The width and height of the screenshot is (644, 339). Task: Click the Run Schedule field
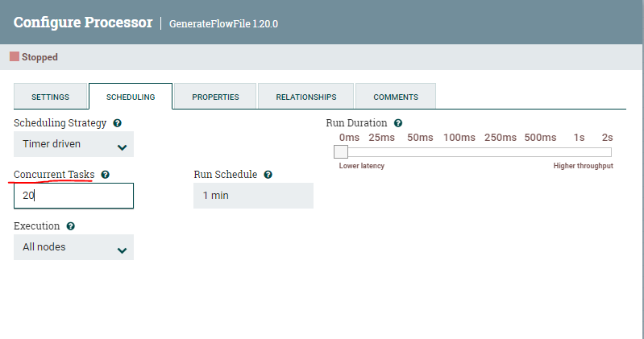[253, 196]
